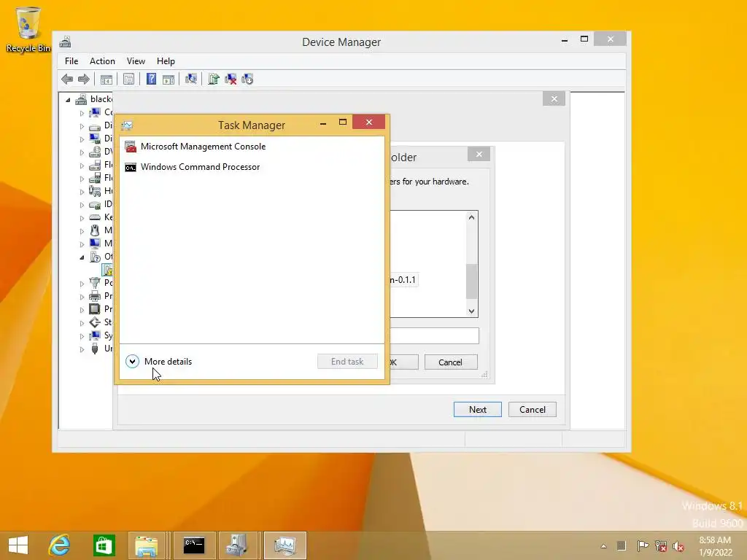Select the Mice mouse icon in tree

tap(95, 230)
